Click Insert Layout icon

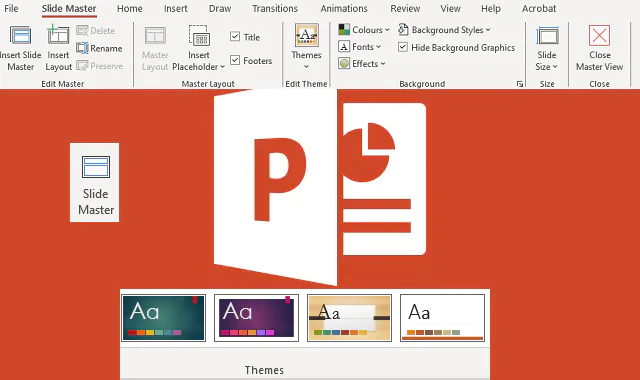[58, 35]
